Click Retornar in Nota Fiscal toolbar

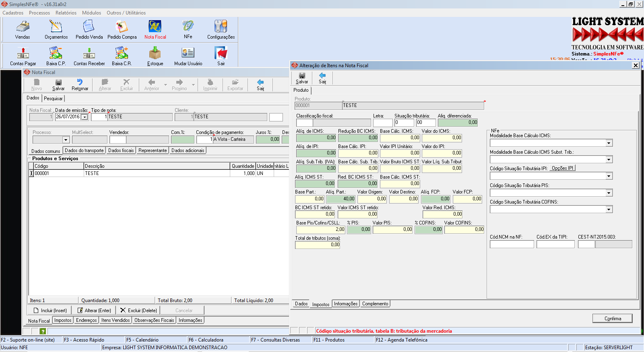pos(80,85)
